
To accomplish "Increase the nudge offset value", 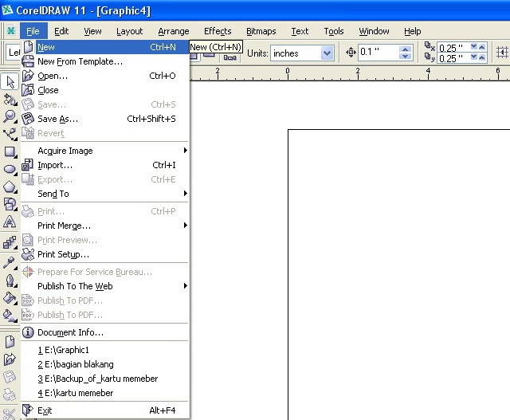I will click(x=405, y=49).
